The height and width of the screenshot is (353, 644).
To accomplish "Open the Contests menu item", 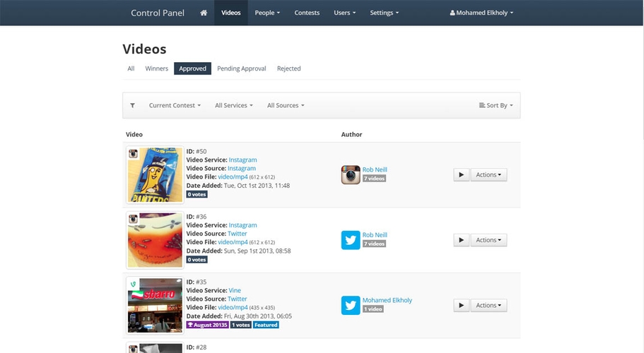I will pos(307,13).
